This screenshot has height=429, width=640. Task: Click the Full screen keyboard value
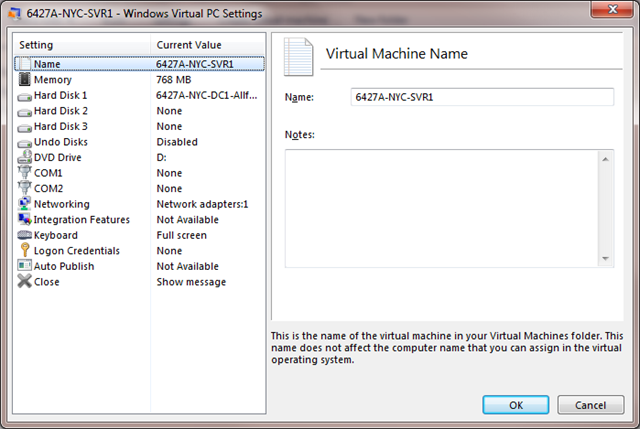182,235
